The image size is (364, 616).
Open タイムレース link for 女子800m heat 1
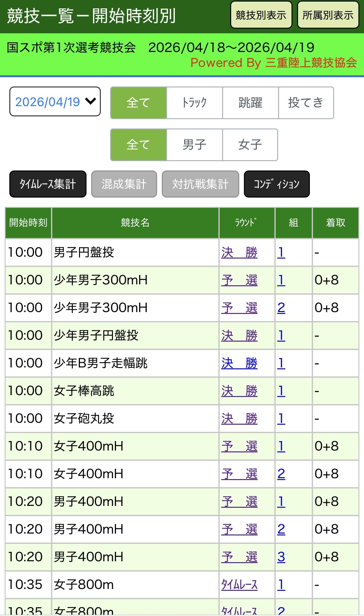pos(239,585)
